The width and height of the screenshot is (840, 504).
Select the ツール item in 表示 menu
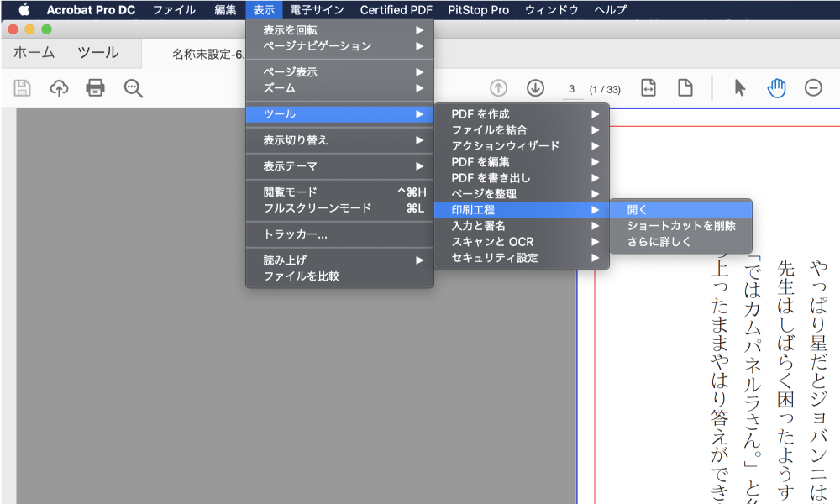[x=339, y=114]
